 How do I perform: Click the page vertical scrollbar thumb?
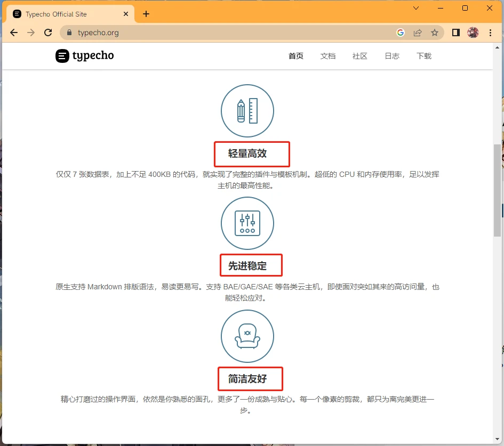497,189
